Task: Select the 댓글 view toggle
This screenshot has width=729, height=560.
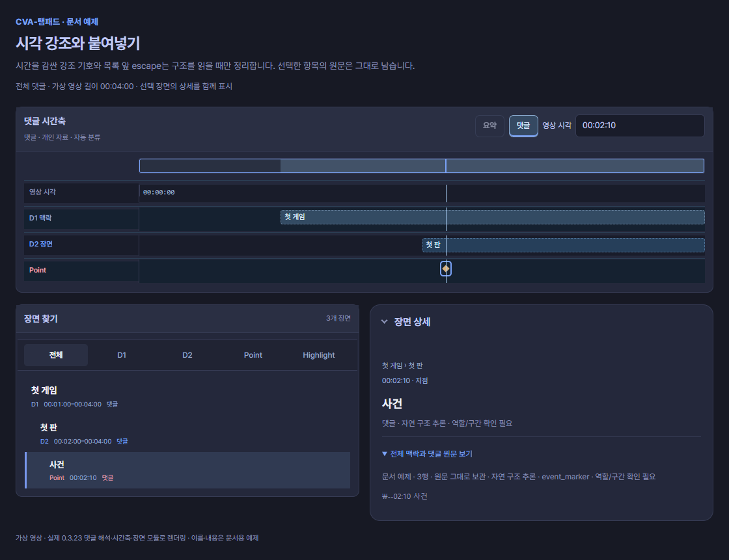Action: pyautogui.click(x=523, y=126)
